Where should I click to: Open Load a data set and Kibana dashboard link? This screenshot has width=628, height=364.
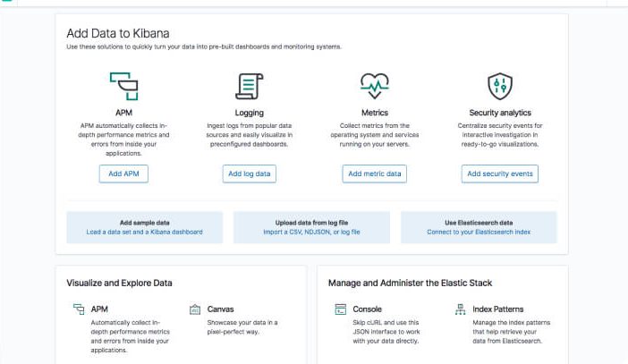tap(145, 232)
